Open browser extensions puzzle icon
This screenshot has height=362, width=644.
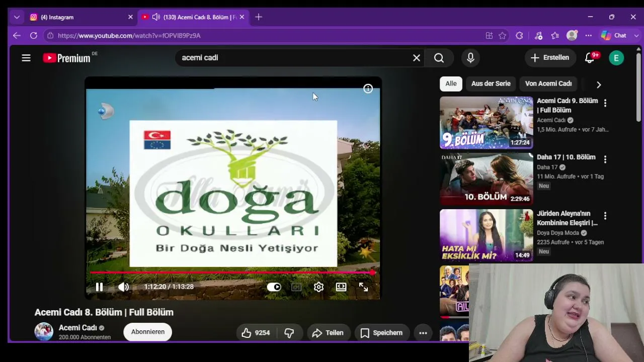click(x=520, y=36)
